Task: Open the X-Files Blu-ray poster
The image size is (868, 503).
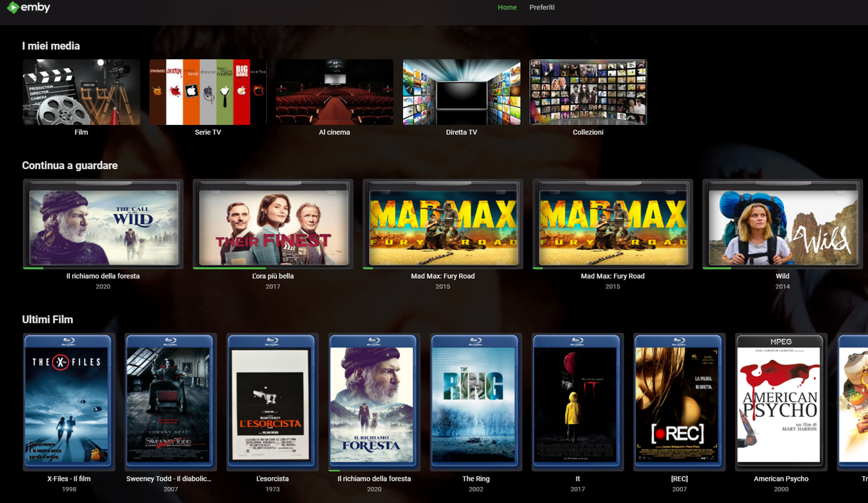Action: (x=68, y=402)
